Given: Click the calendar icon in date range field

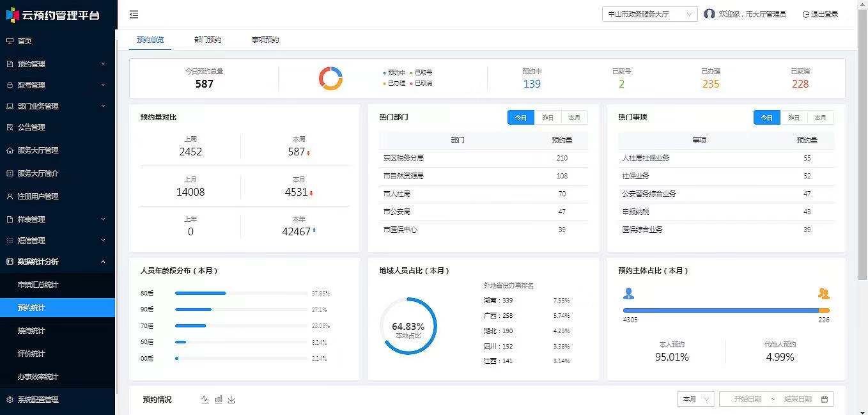Looking at the screenshot, I should tap(825, 399).
